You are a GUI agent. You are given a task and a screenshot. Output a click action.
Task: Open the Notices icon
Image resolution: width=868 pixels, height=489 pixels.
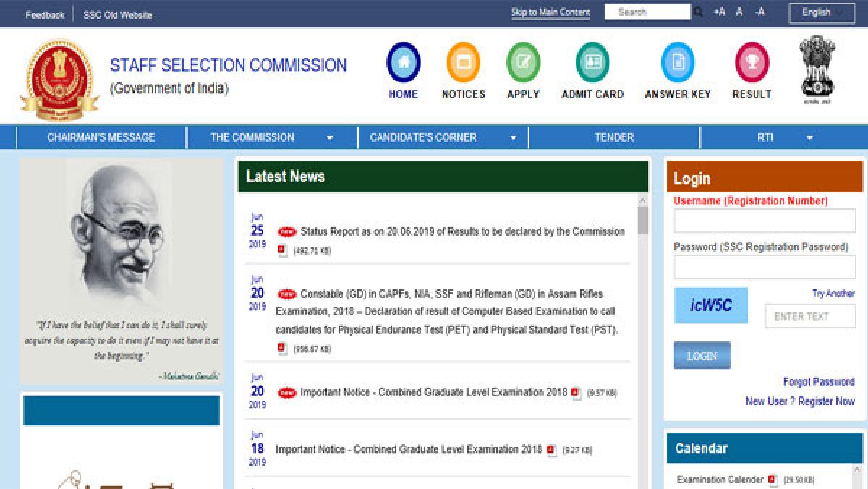tap(463, 62)
